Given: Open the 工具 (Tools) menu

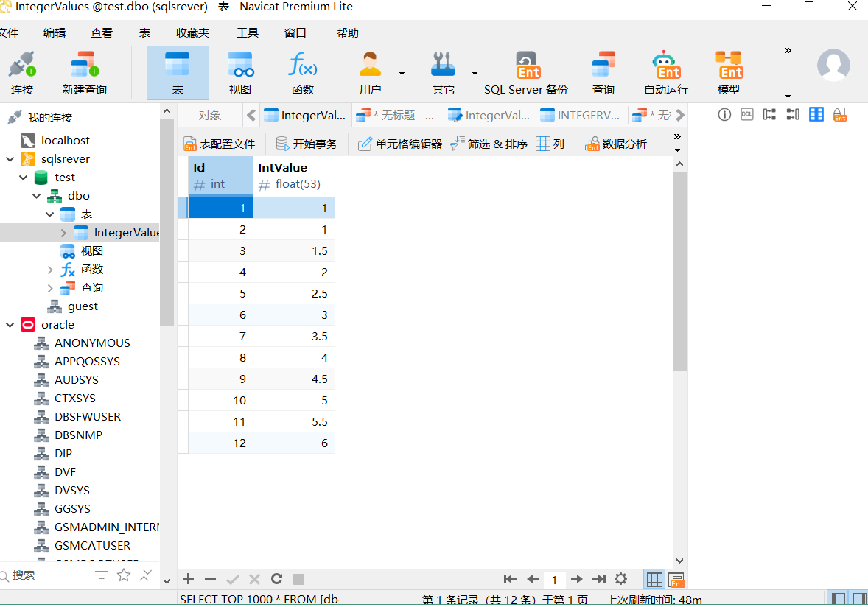Looking at the screenshot, I should tap(248, 32).
